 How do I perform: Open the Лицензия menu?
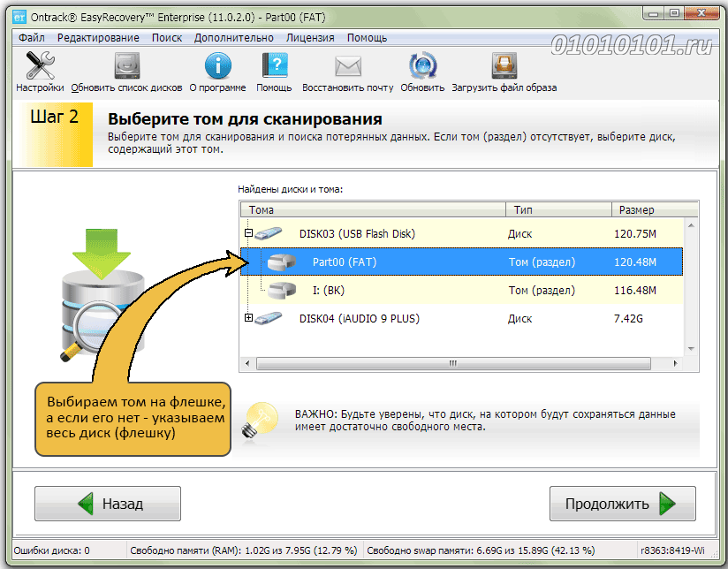310,38
